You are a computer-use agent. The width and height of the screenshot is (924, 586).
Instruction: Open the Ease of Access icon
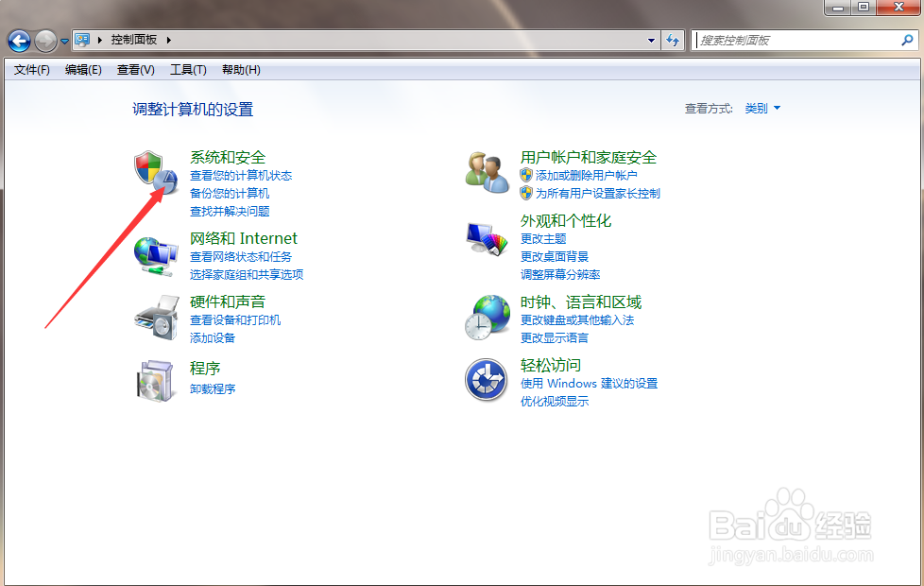[x=487, y=380]
